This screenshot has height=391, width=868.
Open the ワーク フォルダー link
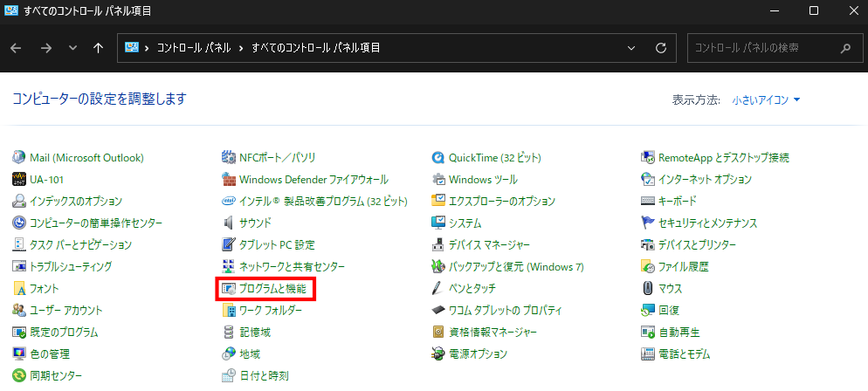click(271, 310)
